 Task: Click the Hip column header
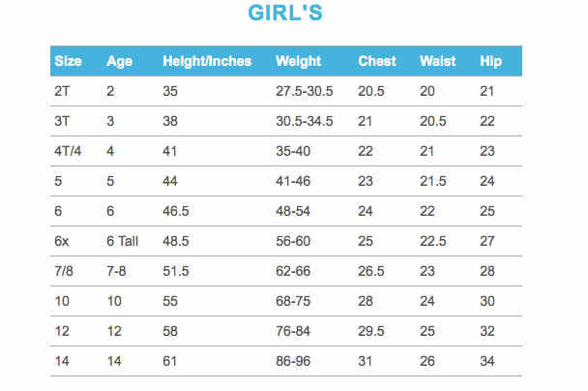pyautogui.click(x=490, y=61)
